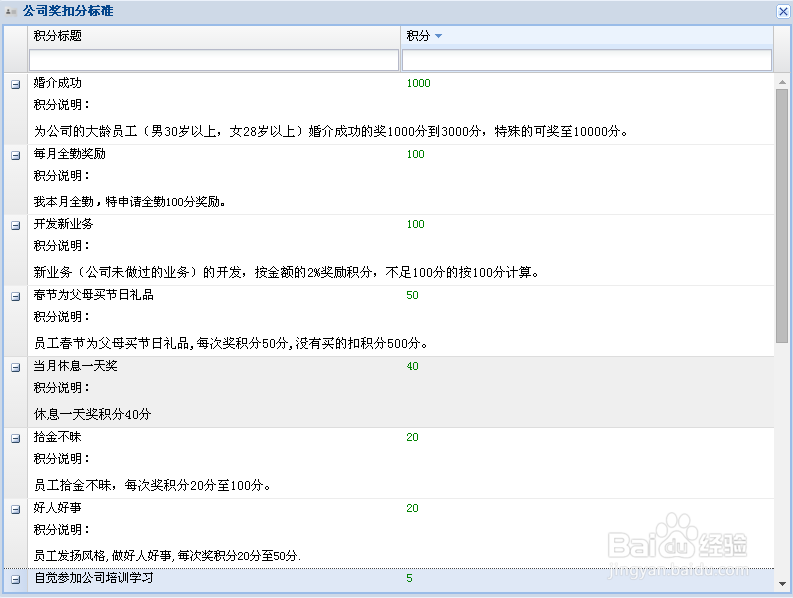This screenshot has height=598, width=793.
Task: Select the 春节为父母买节日礼品 title
Action: 94,294
